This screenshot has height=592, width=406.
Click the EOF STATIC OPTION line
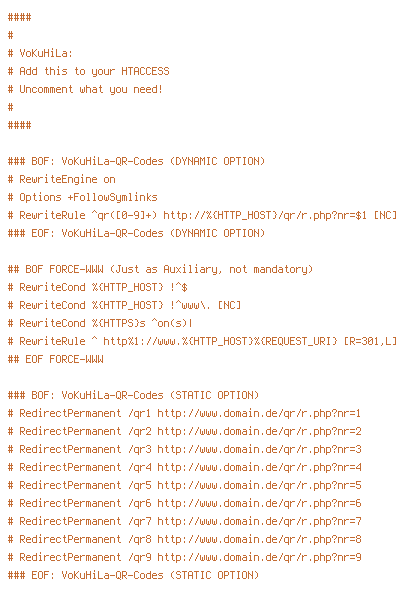pos(133,575)
